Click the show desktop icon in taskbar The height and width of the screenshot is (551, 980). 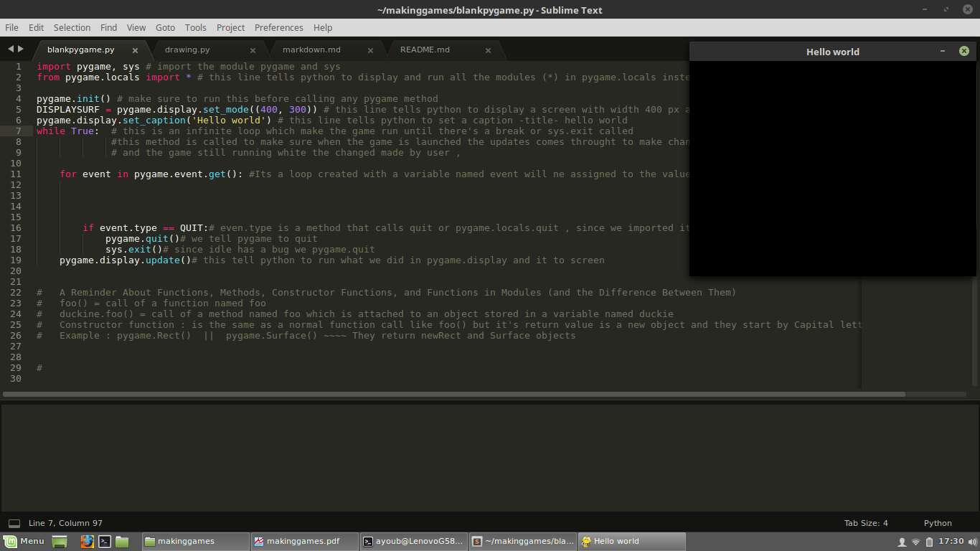(60, 542)
